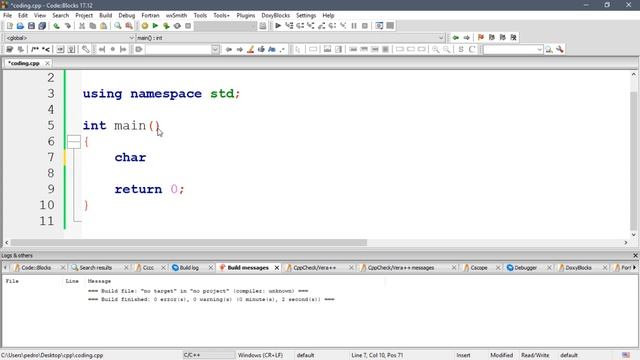Open Replace with the toolbar icon
This screenshot has width=640, height=360.
tap(129, 26)
